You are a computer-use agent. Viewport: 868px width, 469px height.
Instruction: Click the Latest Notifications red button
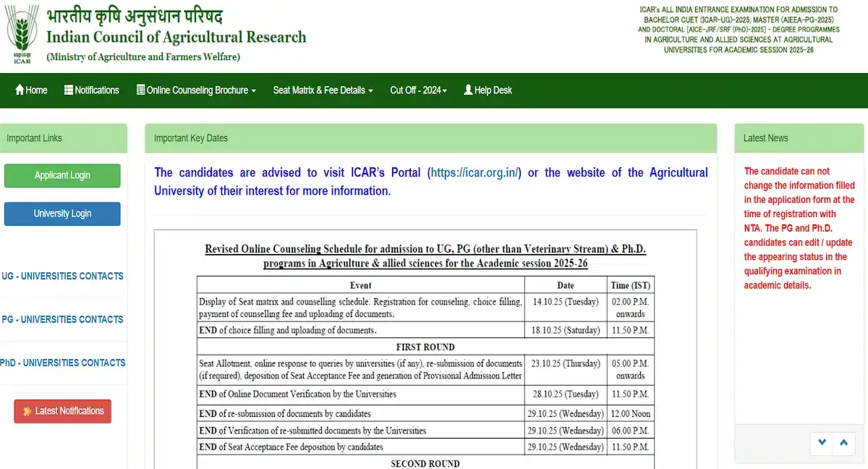tap(63, 411)
